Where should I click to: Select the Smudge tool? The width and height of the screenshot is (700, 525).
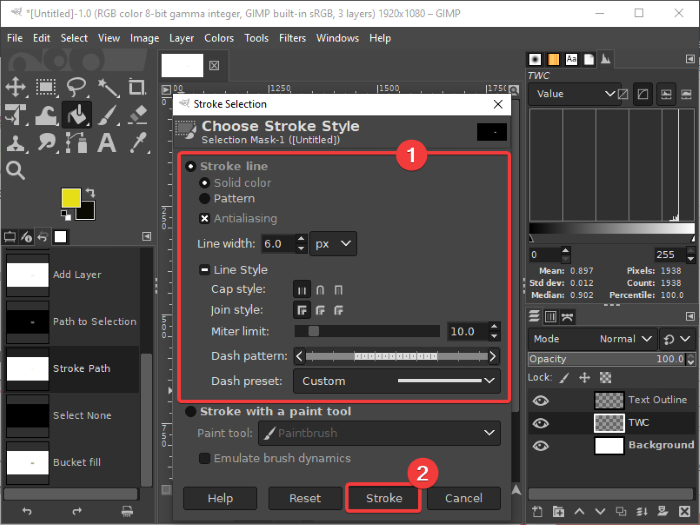[46, 143]
